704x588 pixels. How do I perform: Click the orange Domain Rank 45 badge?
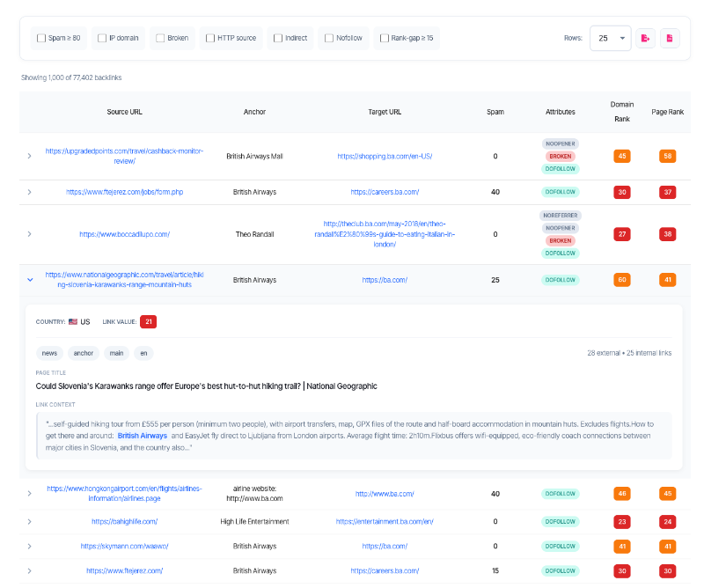coord(622,156)
